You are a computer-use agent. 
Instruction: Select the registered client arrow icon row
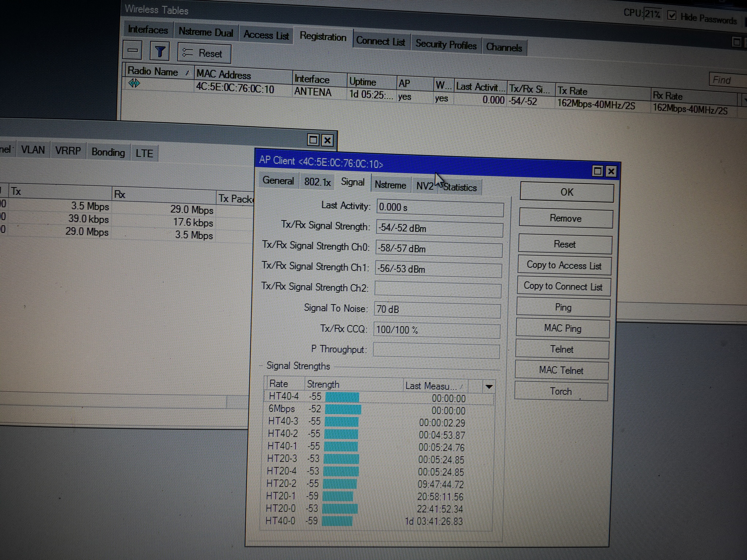click(x=134, y=83)
